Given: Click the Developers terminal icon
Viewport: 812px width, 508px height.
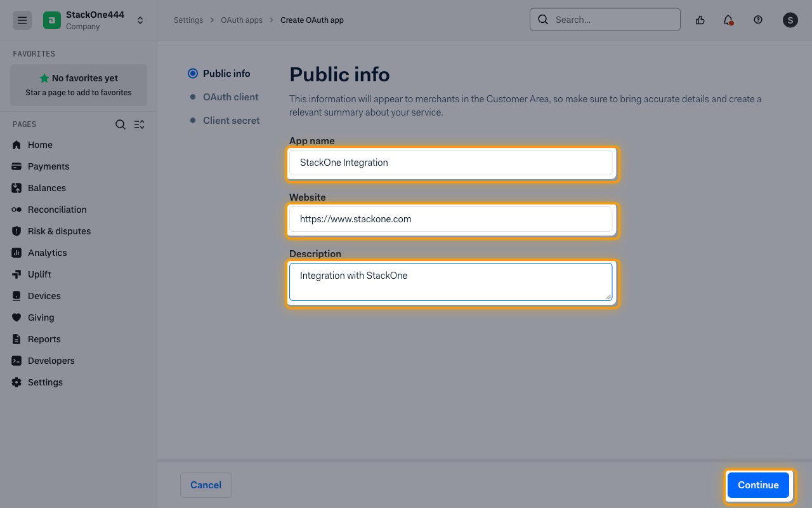Looking at the screenshot, I should coord(16,361).
